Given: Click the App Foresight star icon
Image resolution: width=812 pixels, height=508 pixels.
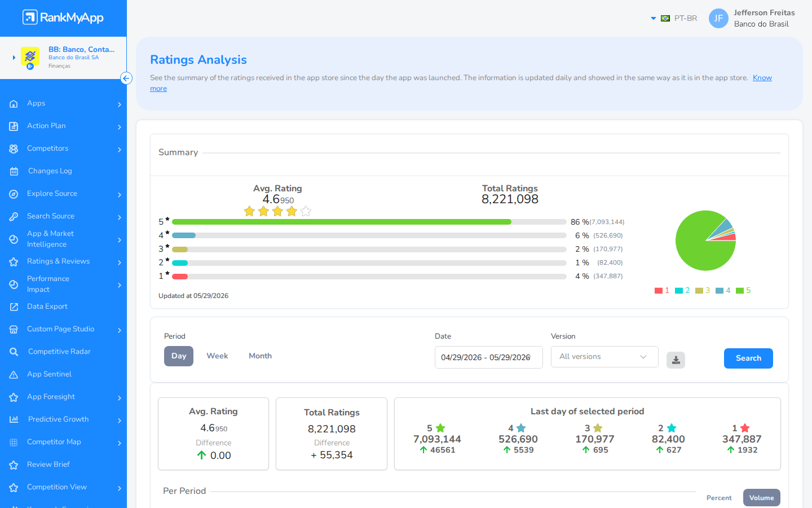Looking at the screenshot, I should [x=14, y=397].
